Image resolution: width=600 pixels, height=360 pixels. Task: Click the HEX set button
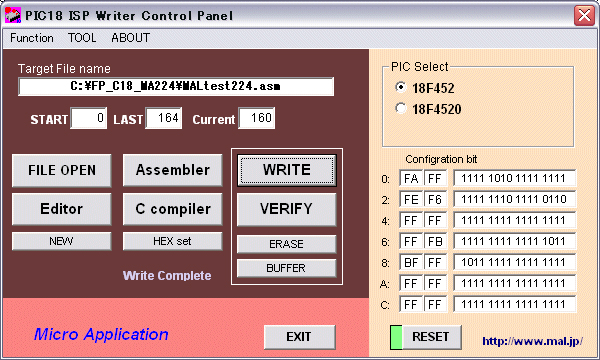173,241
